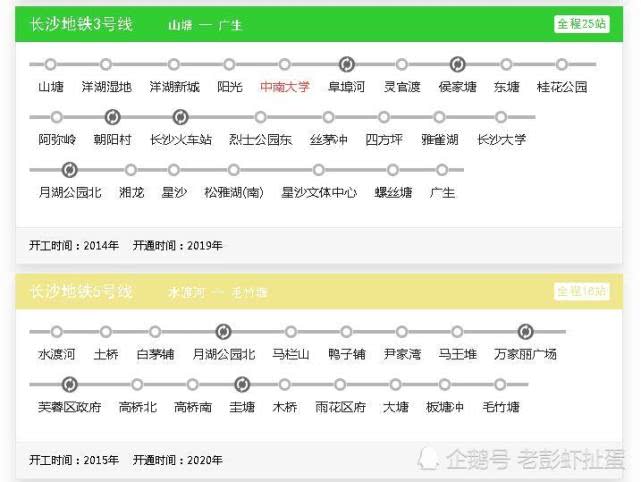This screenshot has width=641, height=482.
Task: Click the 长沙大学 station label
Action: [x=502, y=140]
